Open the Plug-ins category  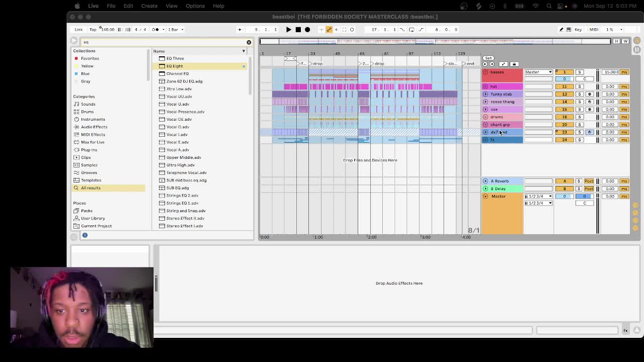pos(89,150)
